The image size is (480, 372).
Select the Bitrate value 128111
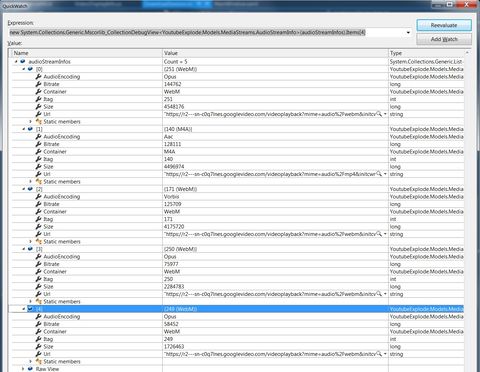[172, 144]
